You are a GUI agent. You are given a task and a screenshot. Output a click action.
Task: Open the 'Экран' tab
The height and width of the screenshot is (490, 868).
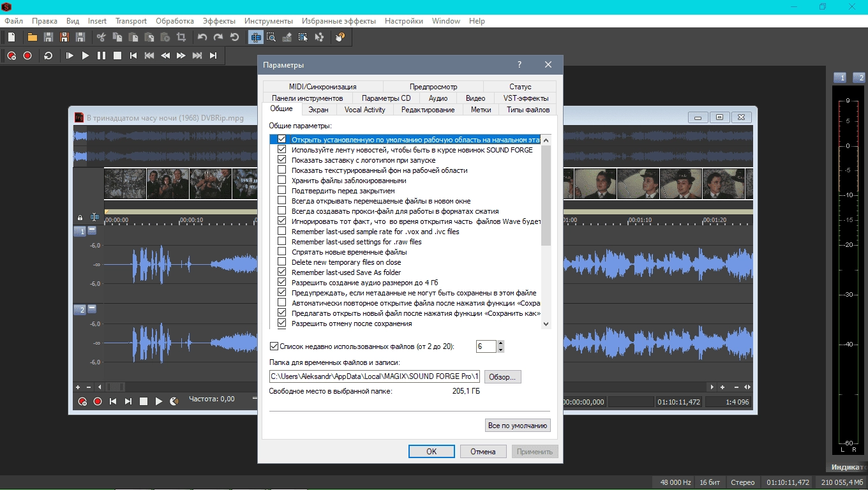[x=318, y=110]
